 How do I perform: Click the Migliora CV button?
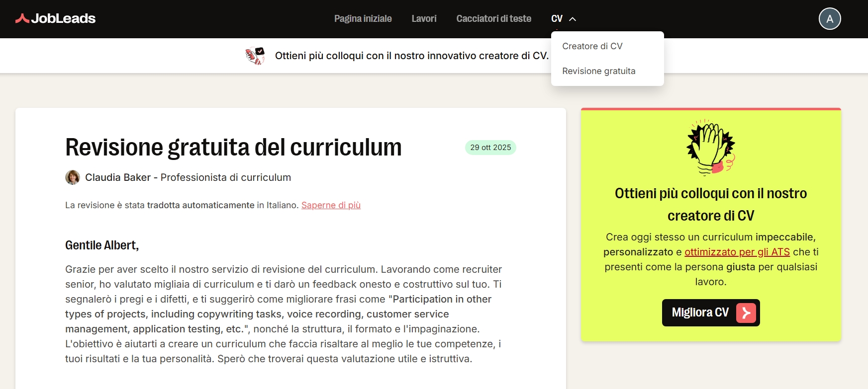[x=711, y=313]
